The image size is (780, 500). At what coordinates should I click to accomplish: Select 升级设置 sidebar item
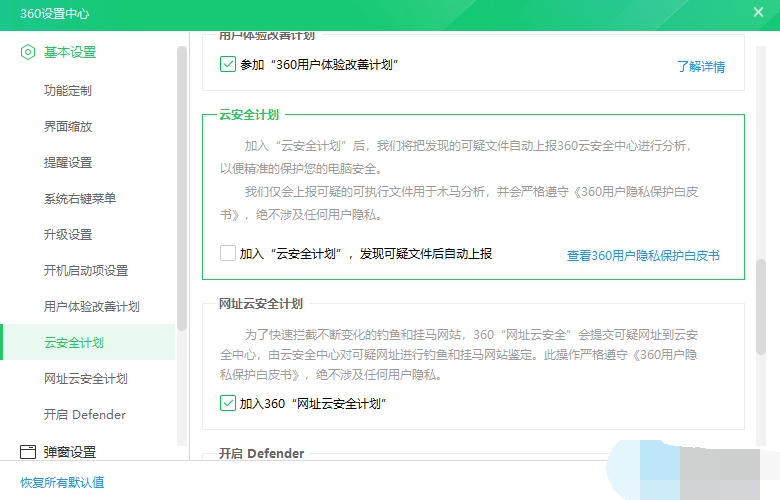(x=68, y=234)
